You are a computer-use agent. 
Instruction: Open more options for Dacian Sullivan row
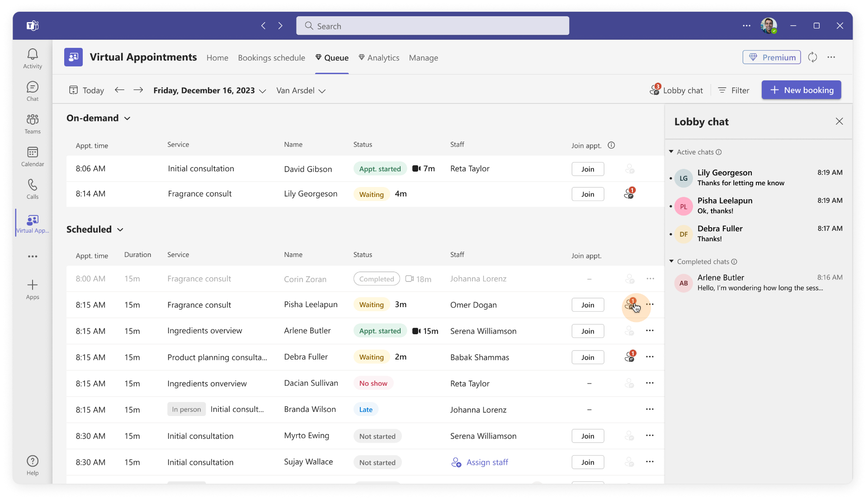coord(650,383)
